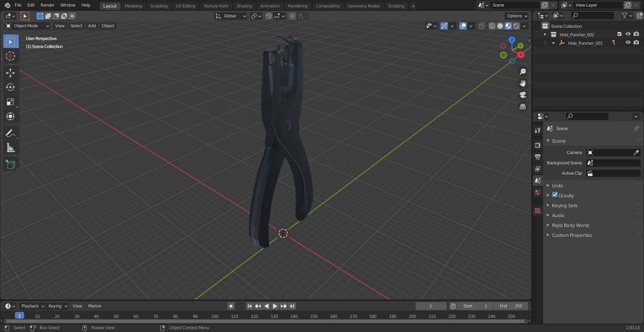
Task: Activate the Move tool
Action: [10, 73]
